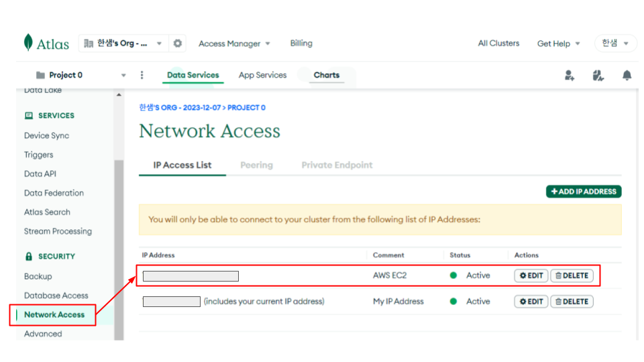Click the invite user icon
The image size is (644, 362).
click(570, 76)
